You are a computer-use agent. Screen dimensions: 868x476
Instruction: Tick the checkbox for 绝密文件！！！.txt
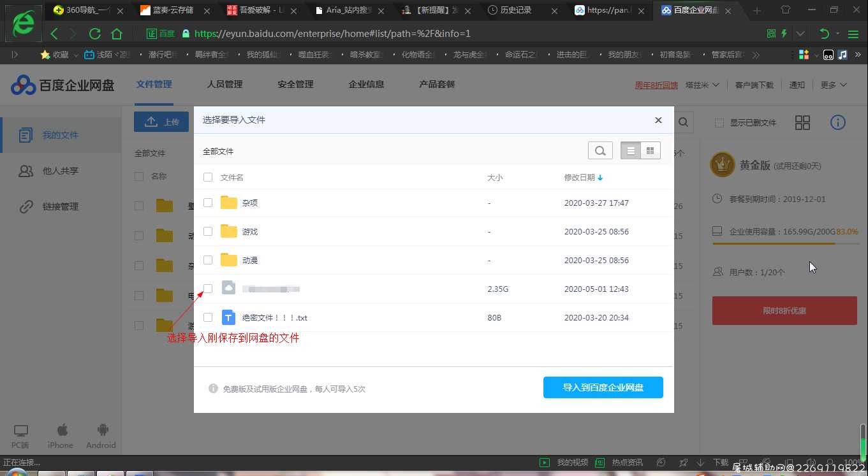pos(208,317)
